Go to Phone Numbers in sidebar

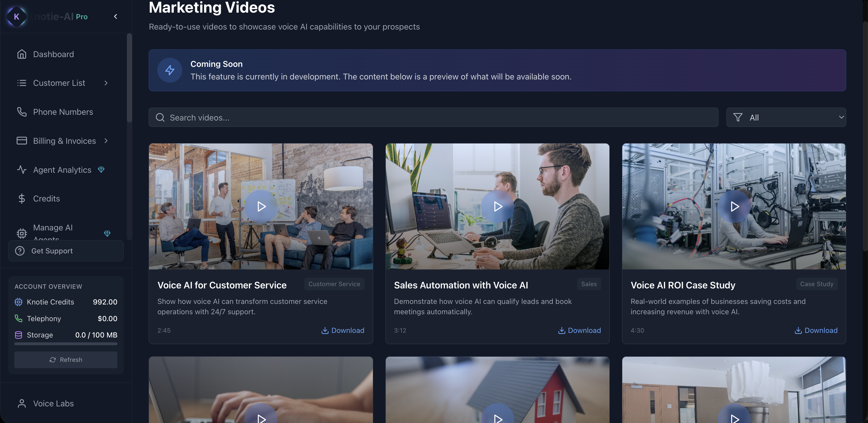point(63,112)
